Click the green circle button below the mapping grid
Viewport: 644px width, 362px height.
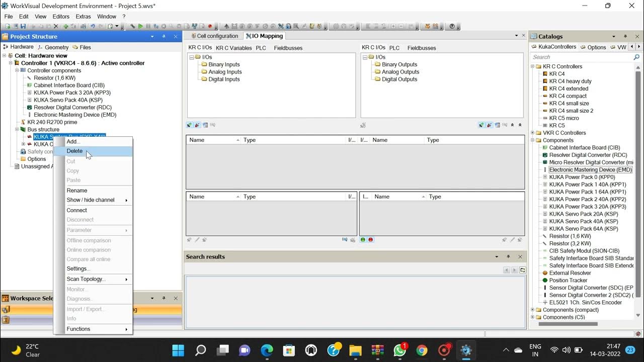[x=363, y=240]
